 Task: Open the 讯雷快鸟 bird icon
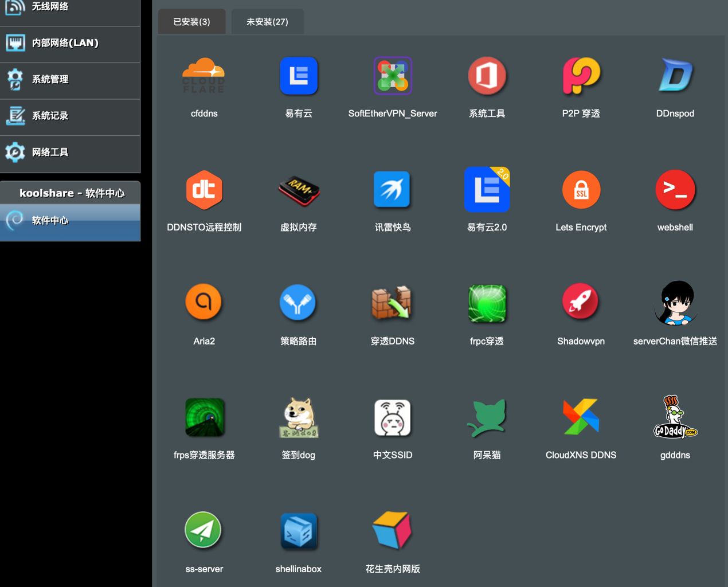point(392,189)
